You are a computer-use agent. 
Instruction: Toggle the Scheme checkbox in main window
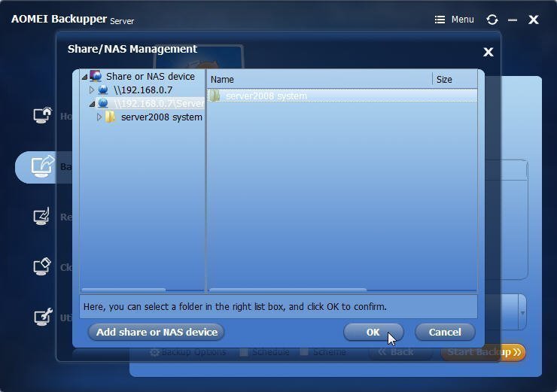pyautogui.click(x=304, y=353)
